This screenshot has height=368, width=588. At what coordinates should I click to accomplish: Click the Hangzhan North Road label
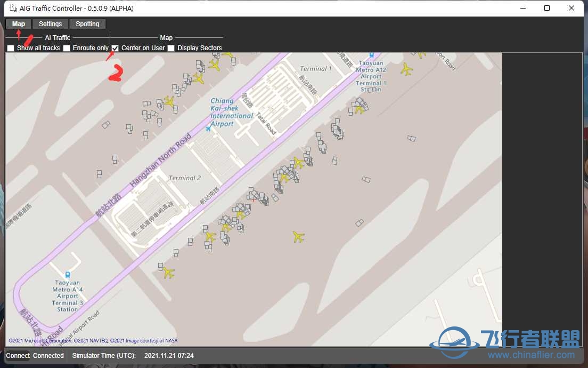click(x=160, y=161)
